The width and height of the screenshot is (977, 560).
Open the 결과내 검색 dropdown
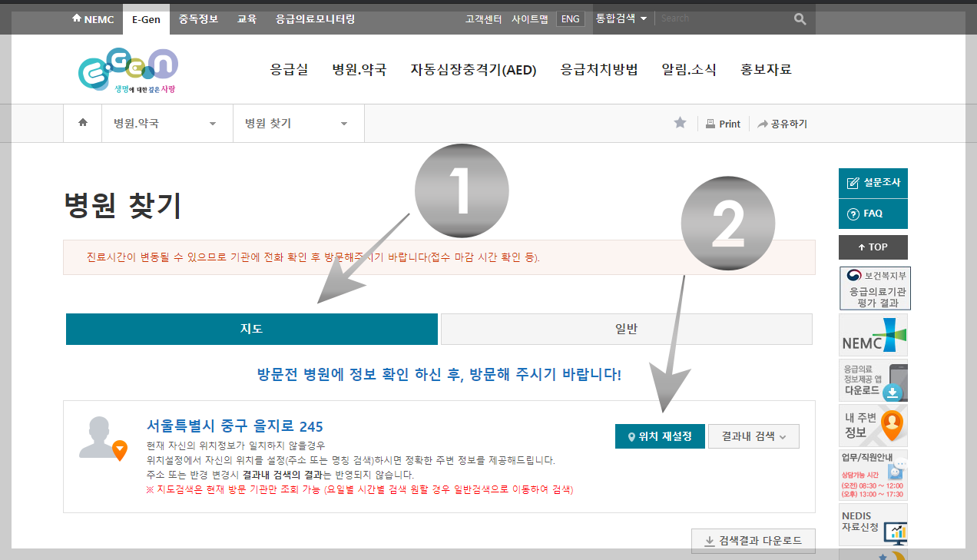point(753,436)
